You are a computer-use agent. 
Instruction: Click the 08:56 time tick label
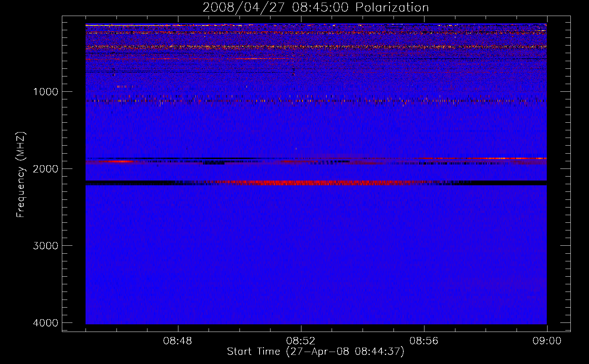424,341
